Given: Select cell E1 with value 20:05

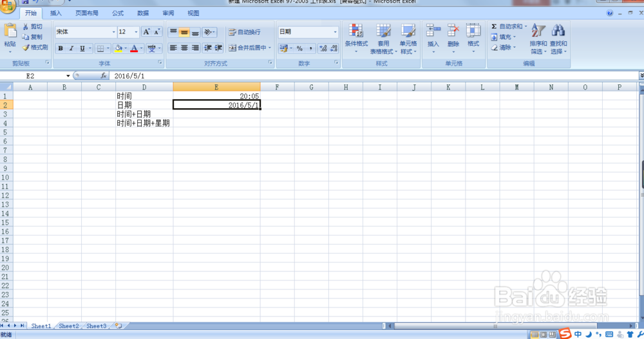Looking at the screenshot, I should 216,96.
